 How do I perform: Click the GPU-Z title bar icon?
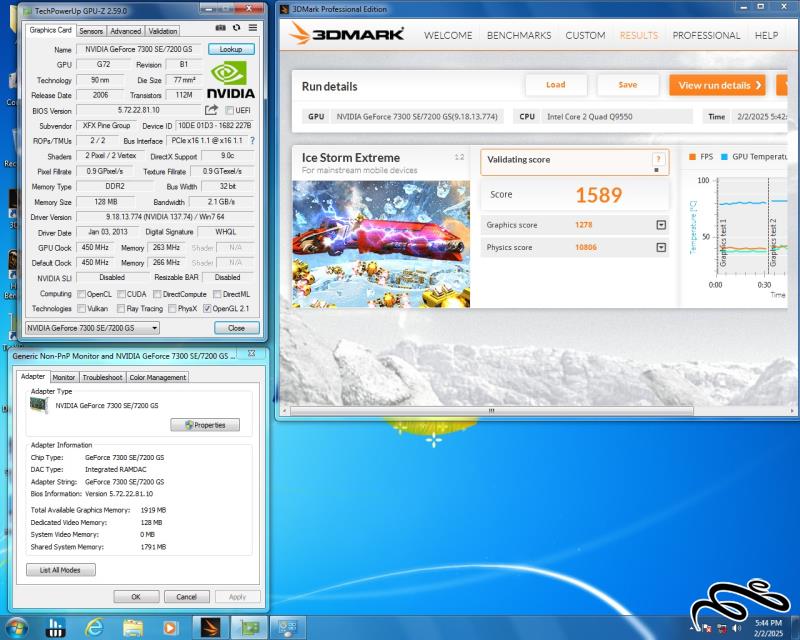27,11
